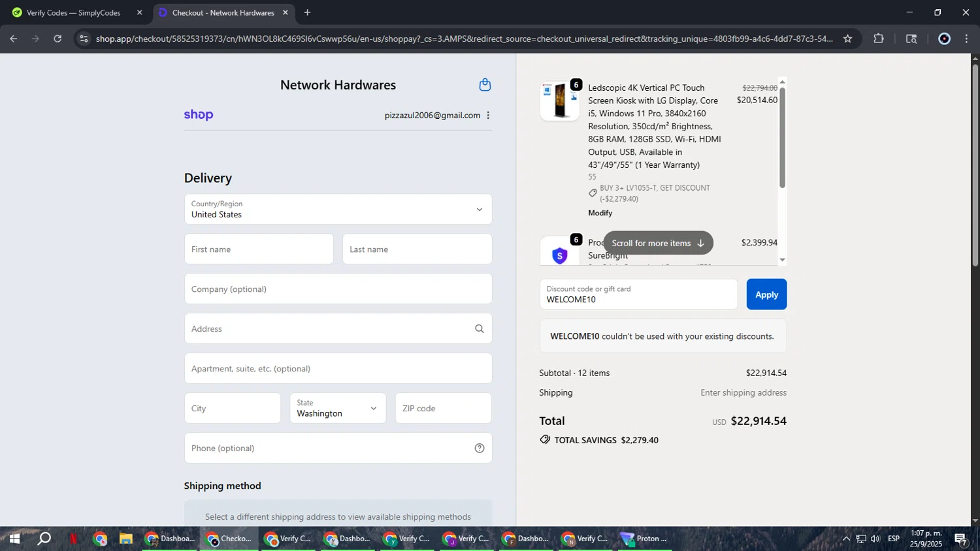The image size is (980, 551).
Task: Show hidden system tray icons
Action: pos(846,539)
